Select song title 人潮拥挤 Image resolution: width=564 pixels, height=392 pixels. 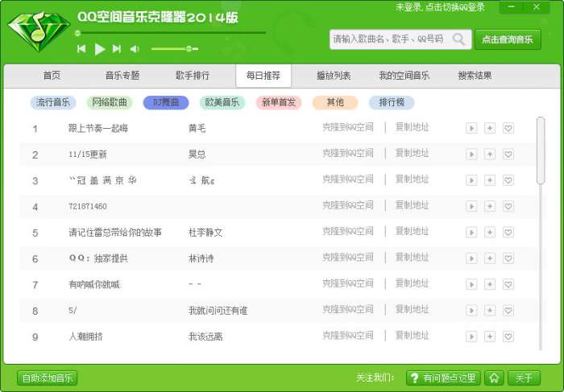85,336
